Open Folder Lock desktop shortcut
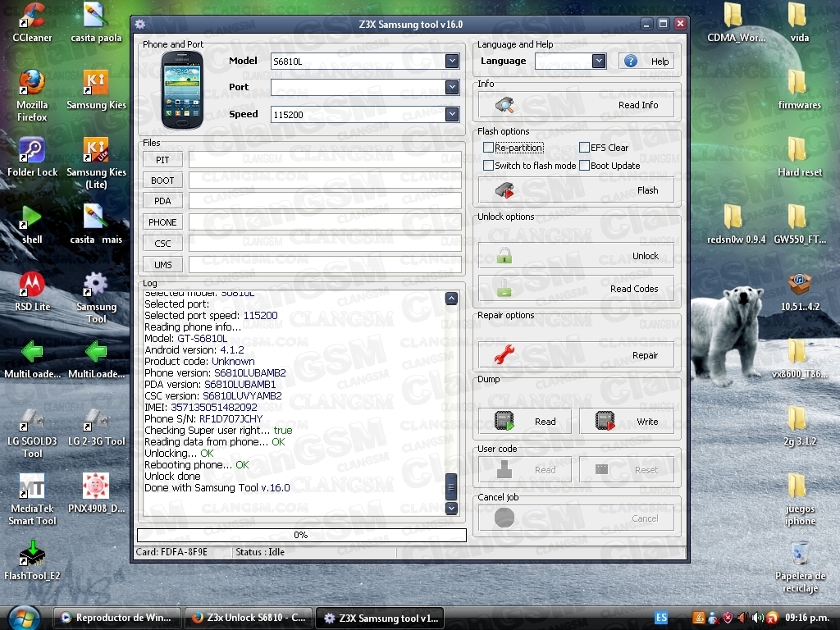840x630 pixels. click(32, 157)
